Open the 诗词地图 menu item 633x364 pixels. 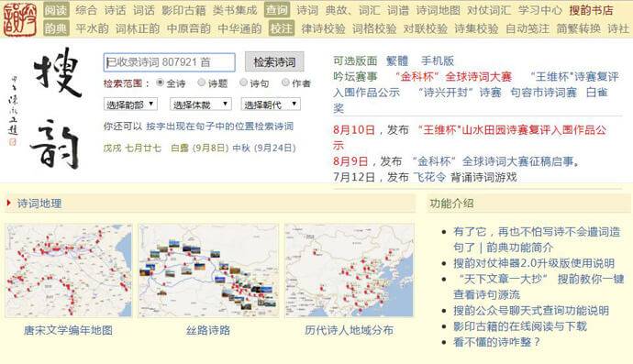[x=438, y=10]
